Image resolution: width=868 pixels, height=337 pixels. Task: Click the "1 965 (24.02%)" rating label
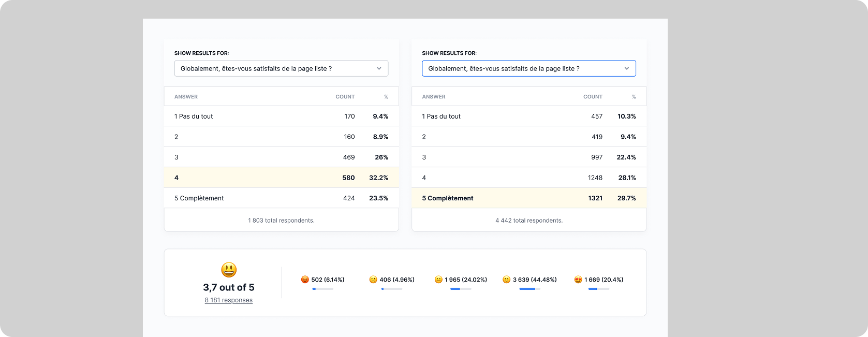pyautogui.click(x=466, y=280)
